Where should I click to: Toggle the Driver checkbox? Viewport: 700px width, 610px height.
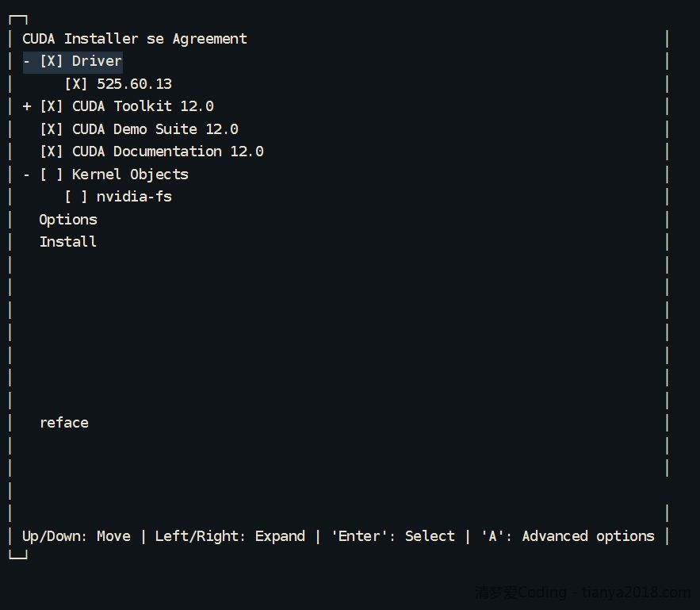pyautogui.click(x=51, y=61)
